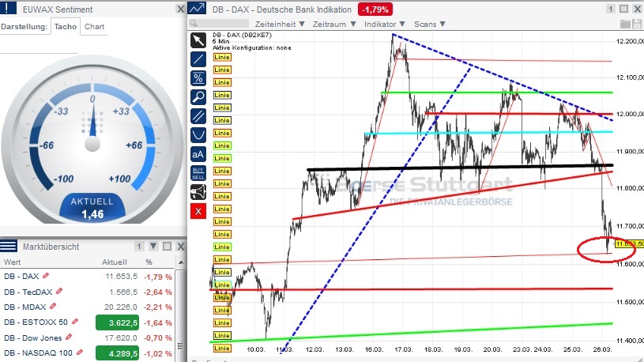The width and height of the screenshot is (644, 362).
Task: Open the folder icon above the chart
Action: 625,25
